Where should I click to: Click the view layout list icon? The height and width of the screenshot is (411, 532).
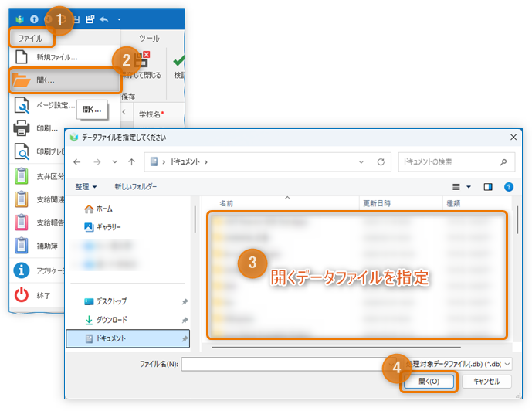click(x=456, y=187)
